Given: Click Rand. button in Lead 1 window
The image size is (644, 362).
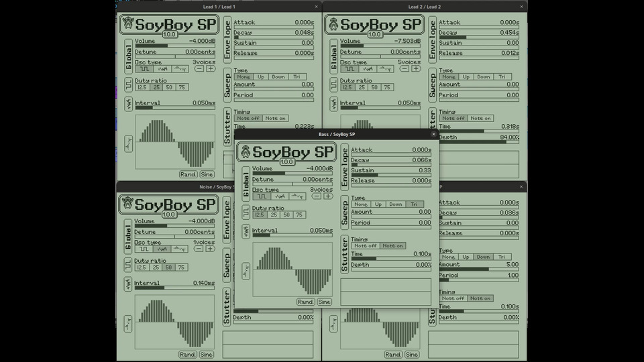Looking at the screenshot, I should click(x=188, y=174).
